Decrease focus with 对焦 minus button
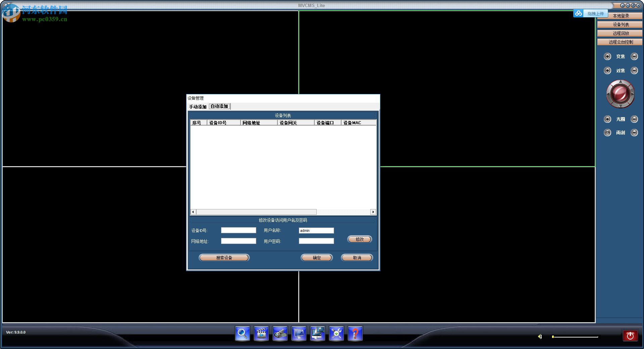 click(634, 70)
